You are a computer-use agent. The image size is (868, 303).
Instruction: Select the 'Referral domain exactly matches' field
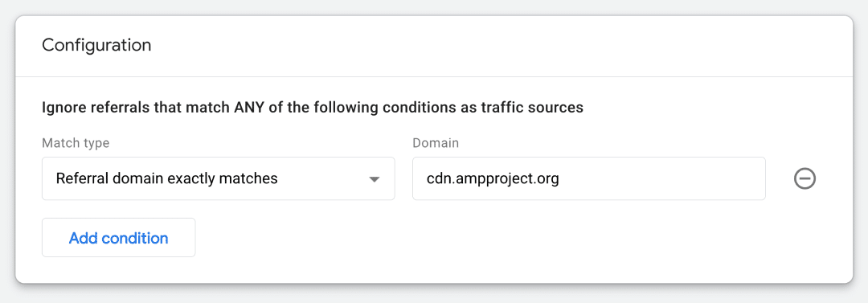click(x=218, y=178)
